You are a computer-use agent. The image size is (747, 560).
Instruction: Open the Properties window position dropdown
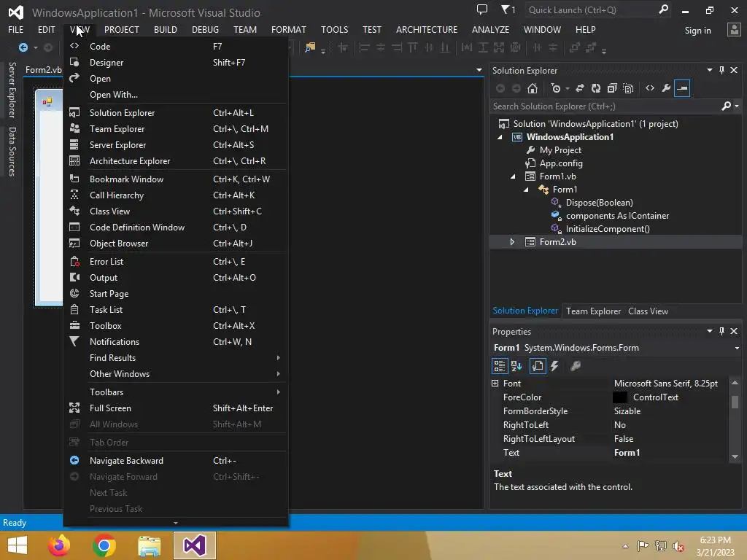[709, 331]
